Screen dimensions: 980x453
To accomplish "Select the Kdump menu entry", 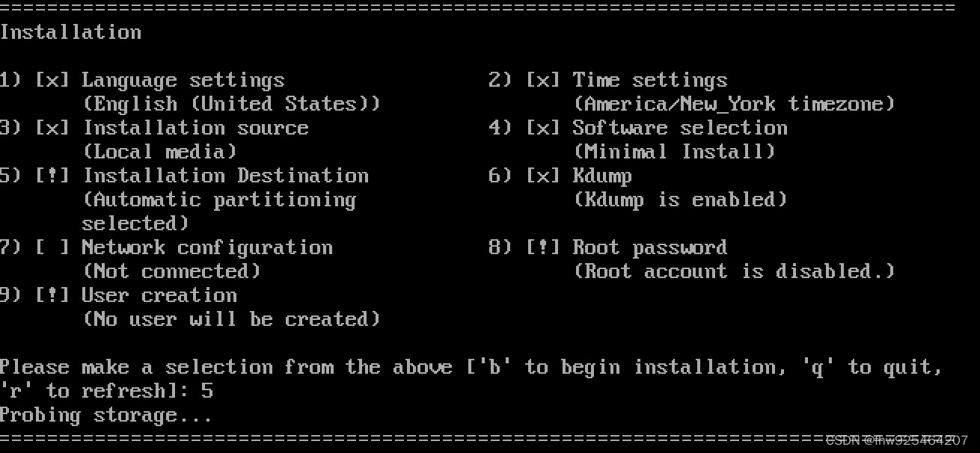I will [x=602, y=176].
